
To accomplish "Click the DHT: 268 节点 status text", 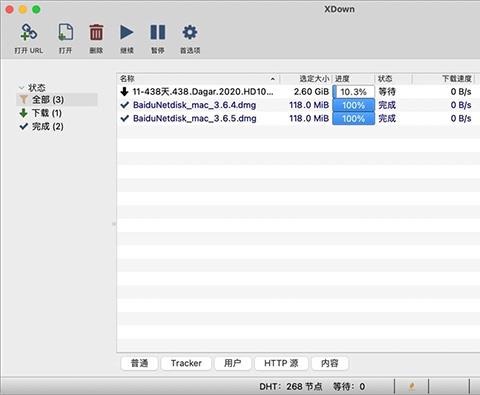I will (291, 387).
